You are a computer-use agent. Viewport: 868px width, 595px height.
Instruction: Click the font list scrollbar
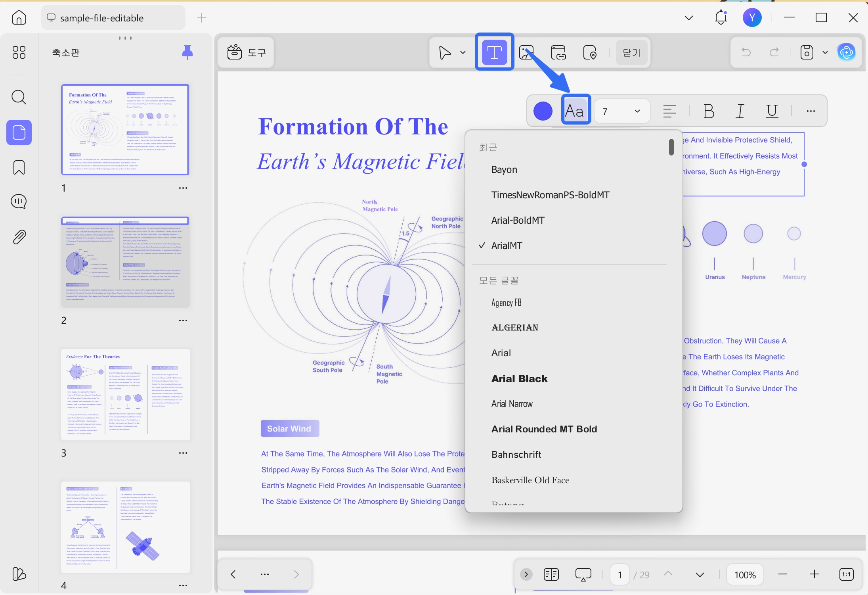(671, 147)
